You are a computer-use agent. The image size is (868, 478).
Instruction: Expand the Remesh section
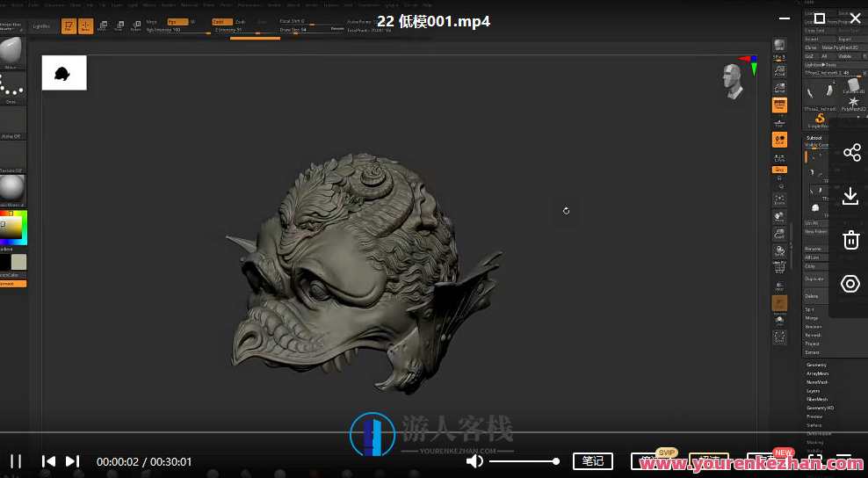(x=813, y=335)
